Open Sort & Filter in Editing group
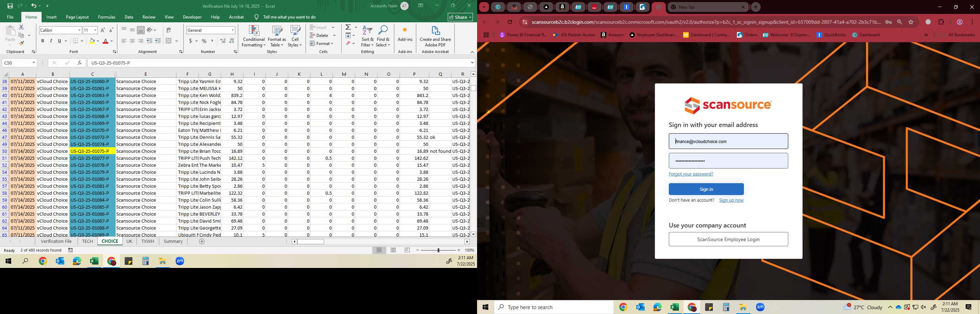The image size is (980, 314). coord(367,36)
